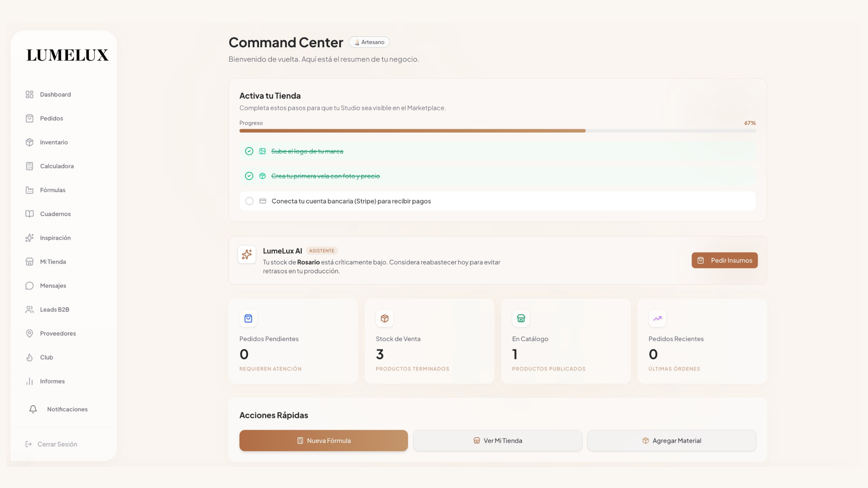Click the Pedidos Pendientes shopping bag icon
This screenshot has width=868, height=488.
(x=248, y=318)
